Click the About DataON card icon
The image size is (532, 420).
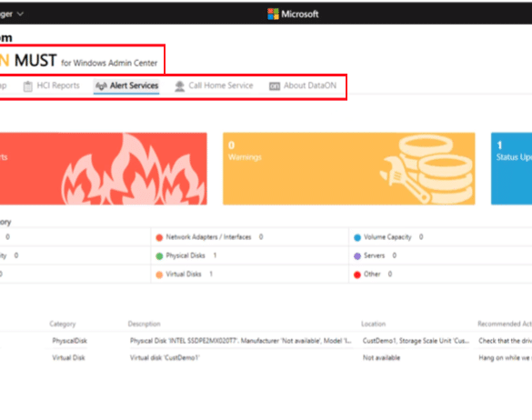275,86
